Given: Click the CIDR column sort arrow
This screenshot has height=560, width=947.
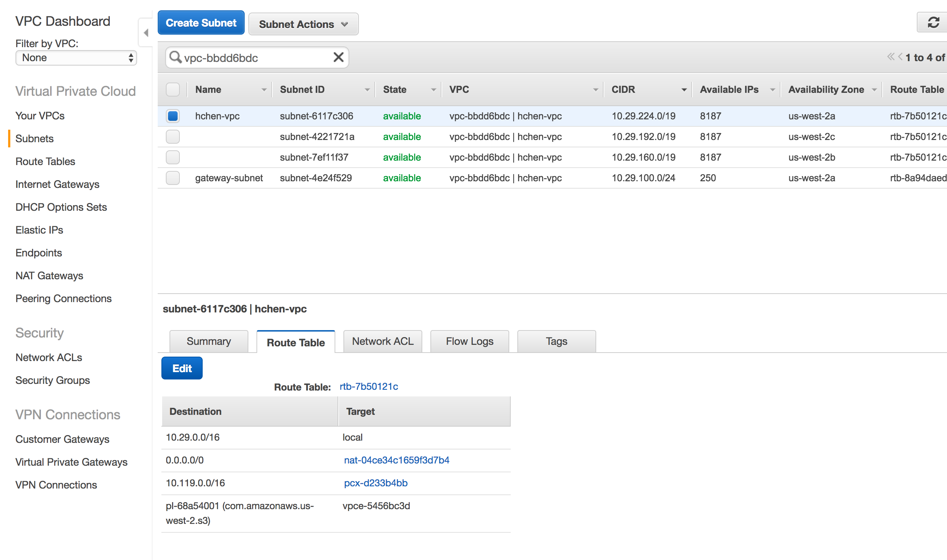Looking at the screenshot, I should coord(684,90).
